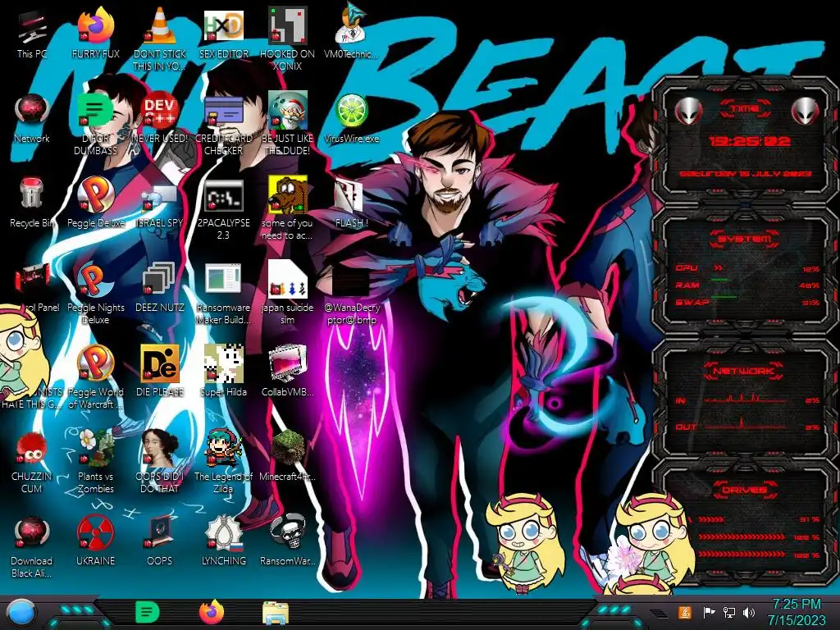Launch the Dev C++ NEVER USED! shortcut
The image size is (840, 630).
pos(160,118)
